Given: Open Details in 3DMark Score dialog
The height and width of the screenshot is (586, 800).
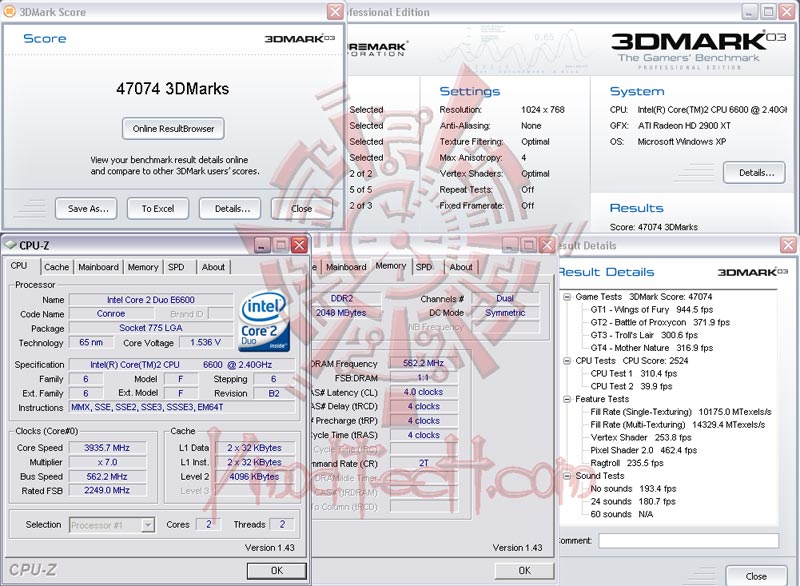Looking at the screenshot, I should tap(230, 209).
